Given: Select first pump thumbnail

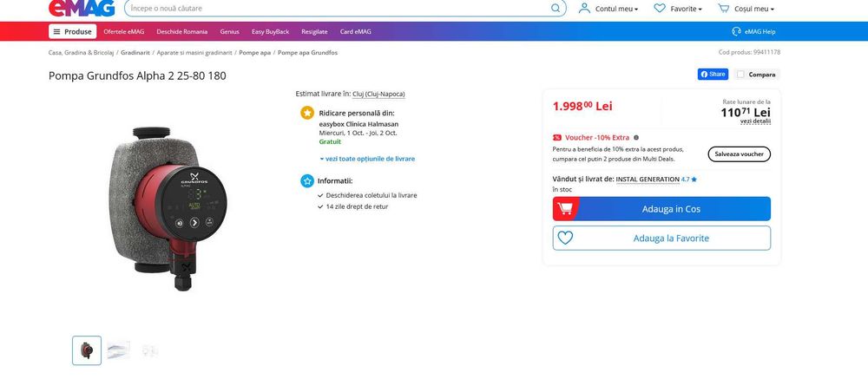Looking at the screenshot, I should (87, 350).
